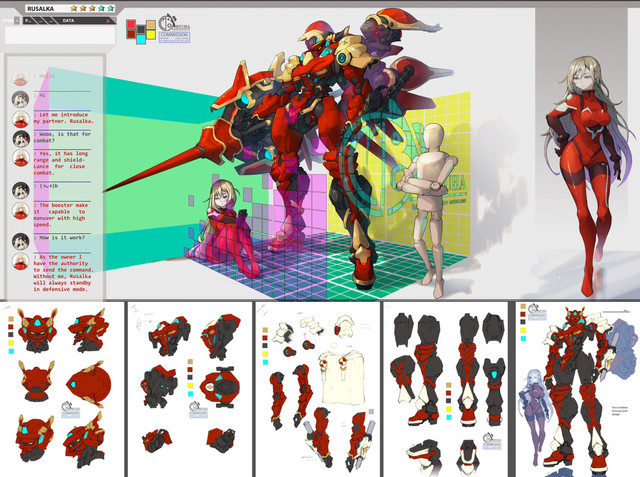Click avatar beside the emoticon message
Image resolution: width=640 pixels, height=477 pixels.
20,190
